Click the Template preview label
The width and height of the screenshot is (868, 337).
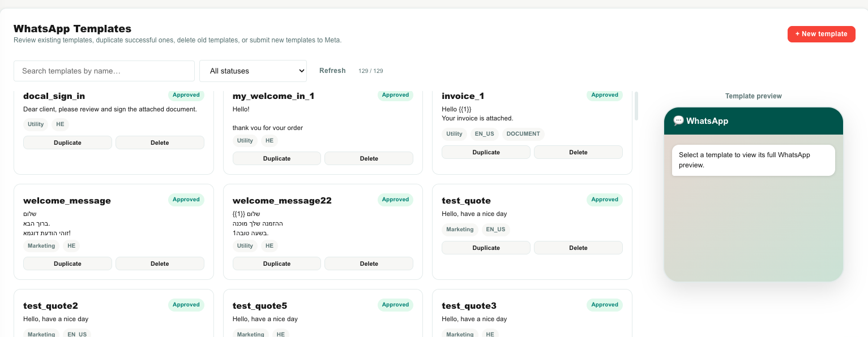(753, 96)
